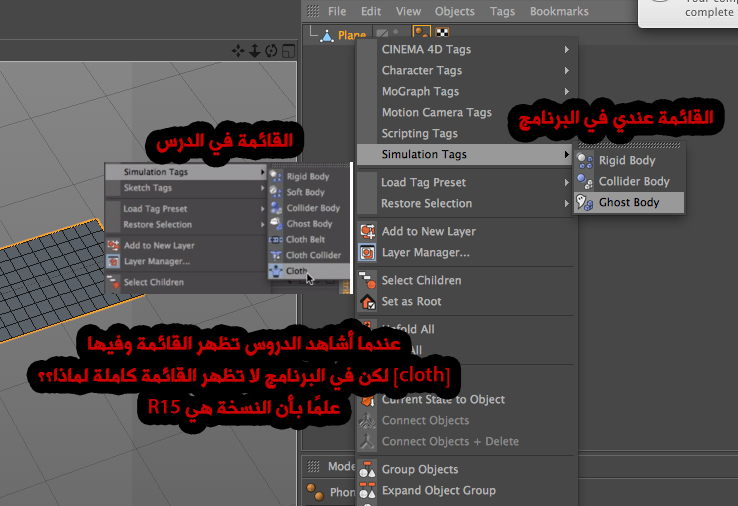This screenshot has width=738, height=506.
Task: Open the Objects menu
Action: pos(455,11)
